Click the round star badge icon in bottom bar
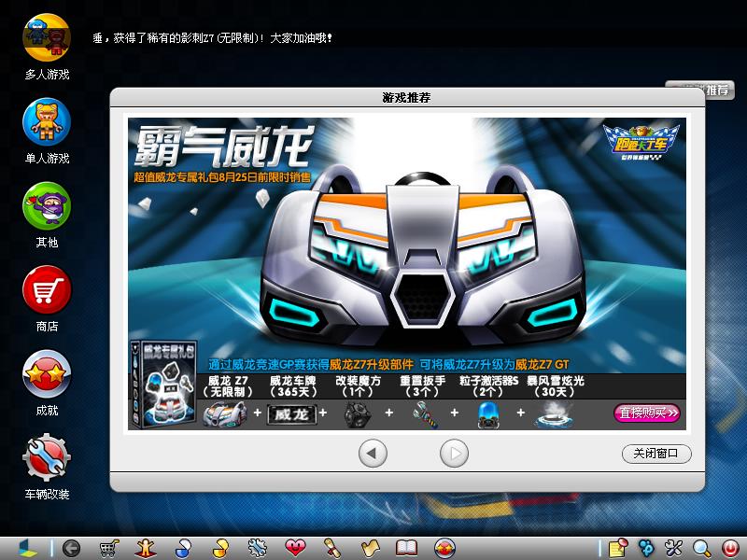 click(444, 549)
